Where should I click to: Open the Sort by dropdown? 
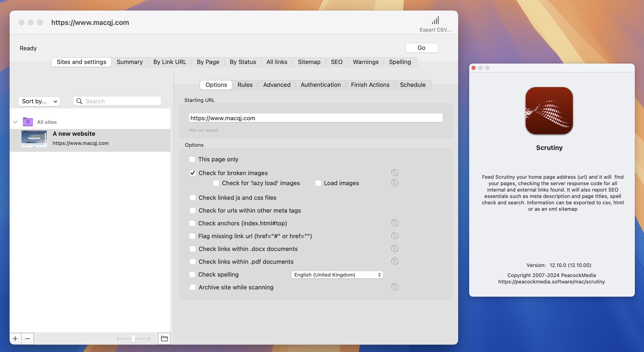point(38,101)
